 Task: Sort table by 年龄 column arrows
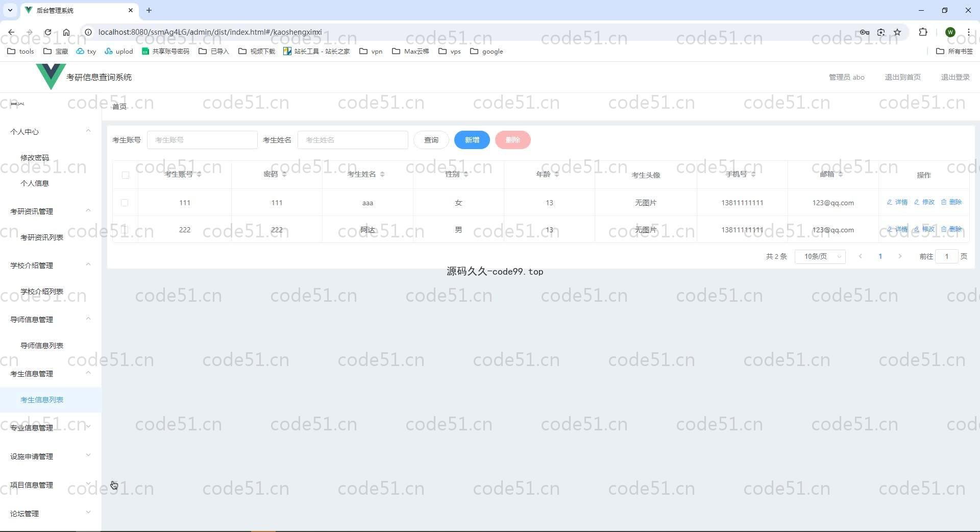pos(556,175)
